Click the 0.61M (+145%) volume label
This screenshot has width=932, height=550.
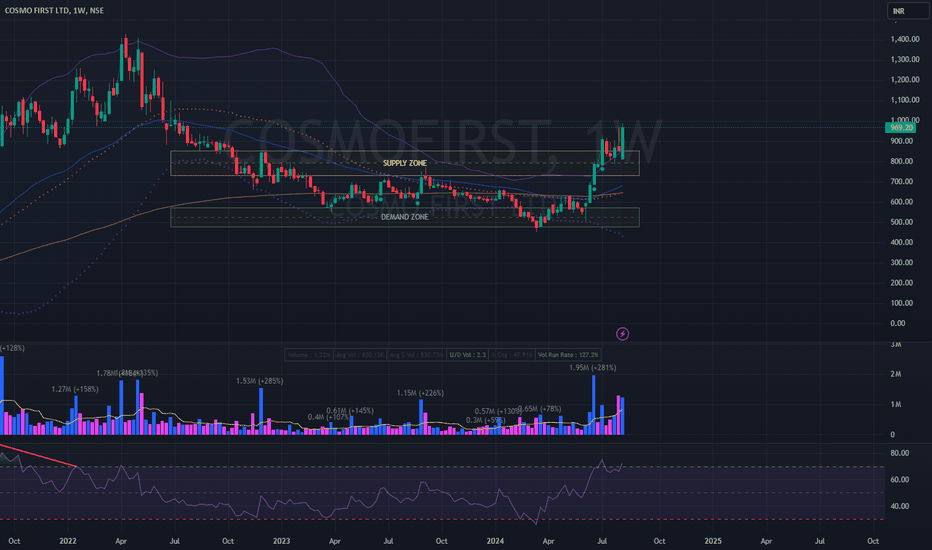pyautogui.click(x=350, y=411)
